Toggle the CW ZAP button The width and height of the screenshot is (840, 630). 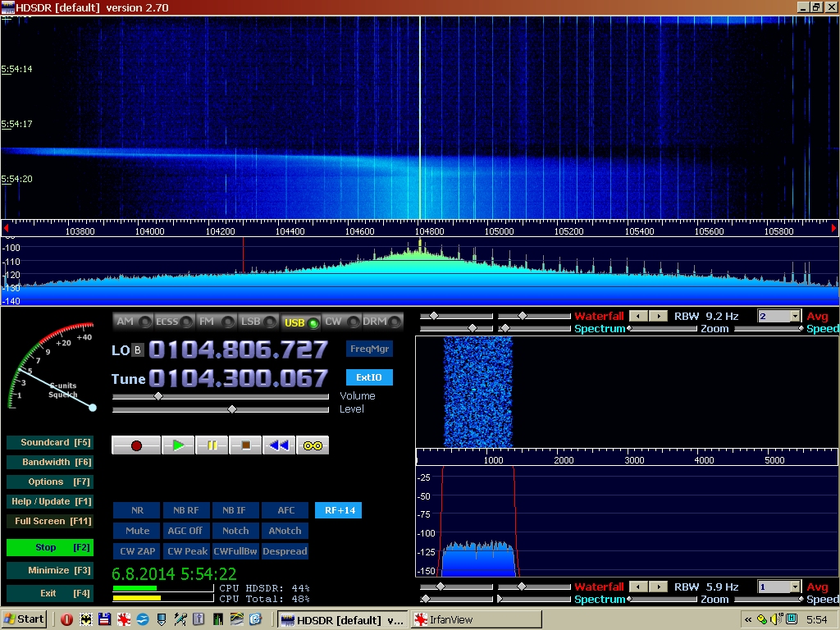coord(137,551)
